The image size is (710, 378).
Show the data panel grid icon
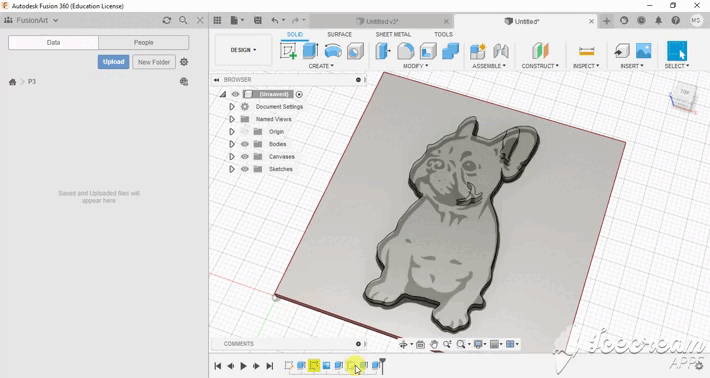[x=217, y=20]
